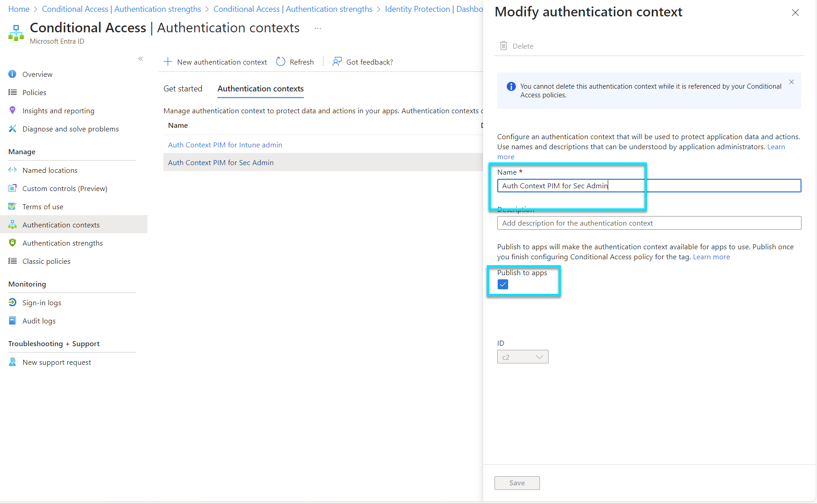Click the Refresh circular arrow icon
The image size is (817, 504).
(281, 62)
